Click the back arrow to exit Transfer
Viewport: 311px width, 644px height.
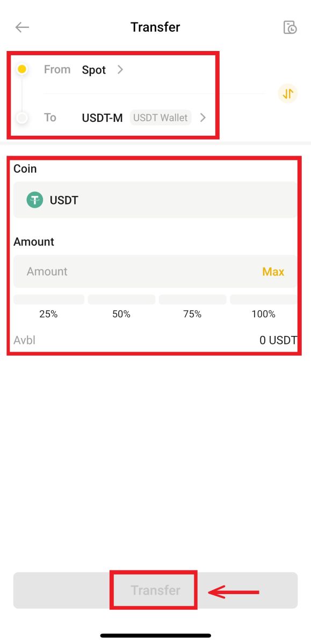pyautogui.click(x=21, y=27)
